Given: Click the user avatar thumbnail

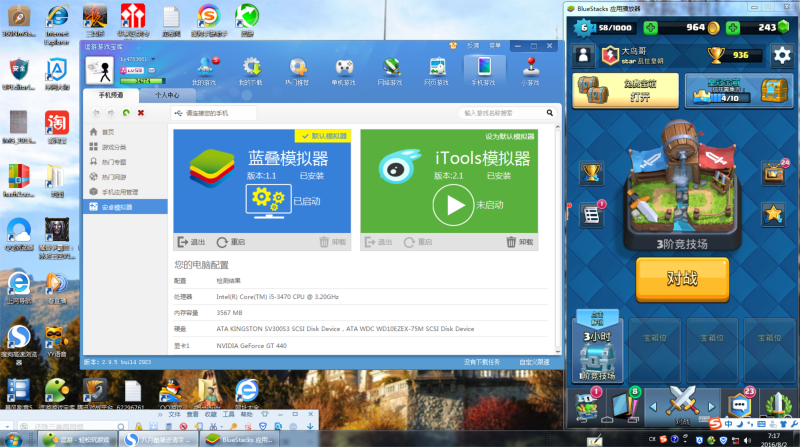Looking at the screenshot, I should 99,70.
